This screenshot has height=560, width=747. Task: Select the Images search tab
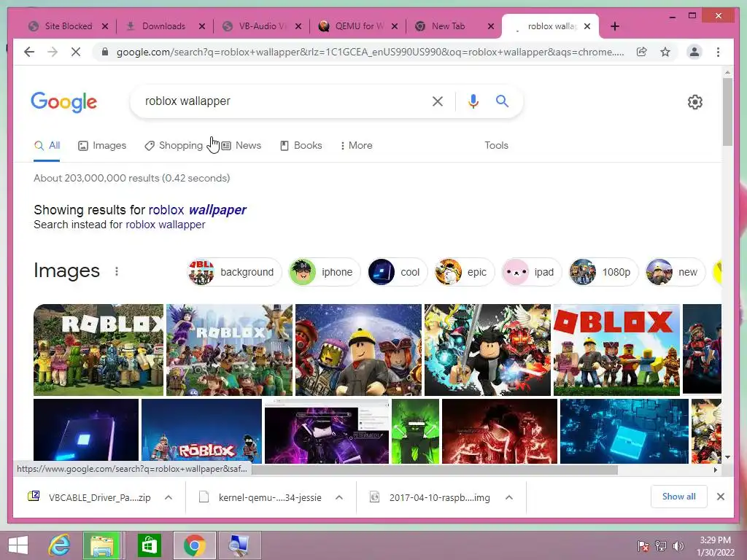click(x=102, y=145)
